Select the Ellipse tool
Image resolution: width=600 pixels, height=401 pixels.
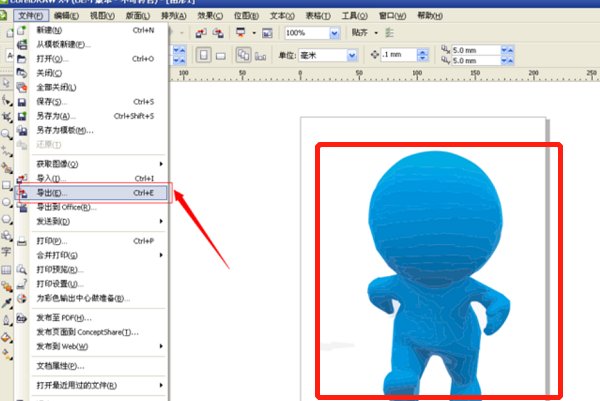(6, 202)
